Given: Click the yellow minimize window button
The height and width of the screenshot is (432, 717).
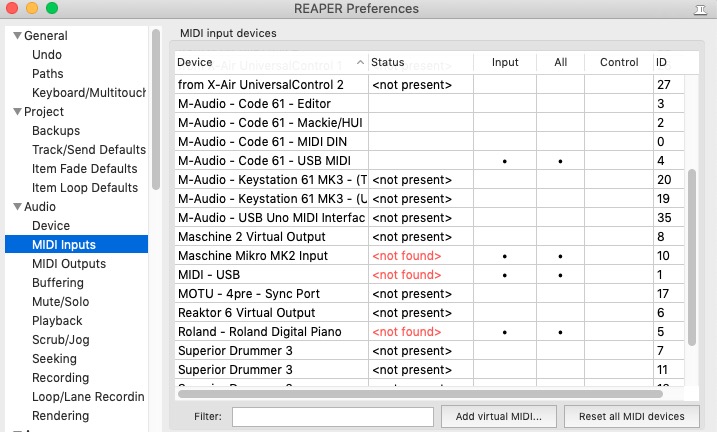Looking at the screenshot, I should [32, 8].
